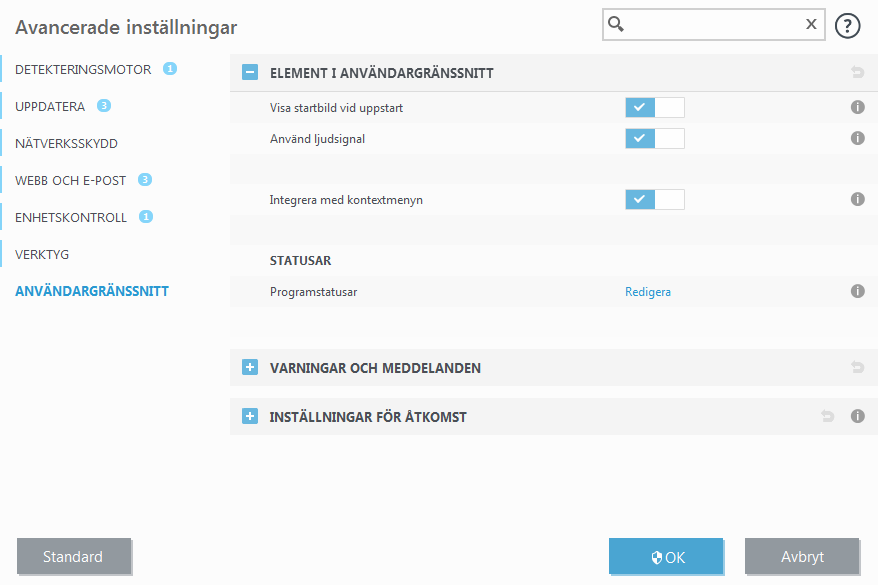Image resolution: width=878 pixels, height=585 pixels.
Task: Collapse the Element i användargränssnitt section
Action: [249, 72]
